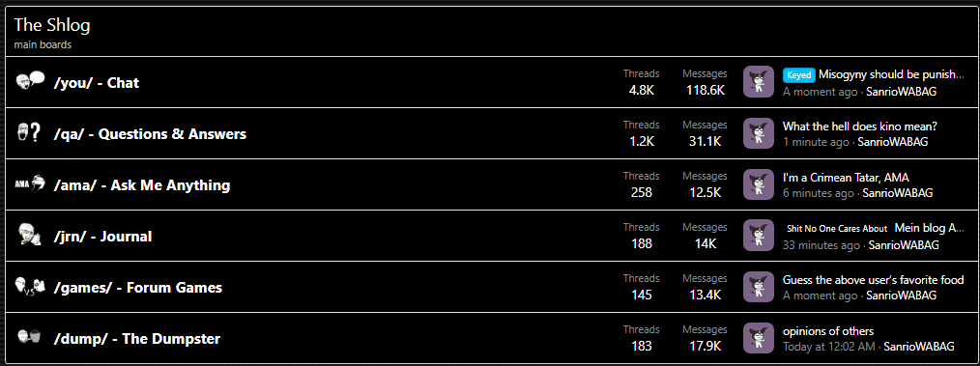Open /dump/ - The Dumpster board

click(x=137, y=339)
